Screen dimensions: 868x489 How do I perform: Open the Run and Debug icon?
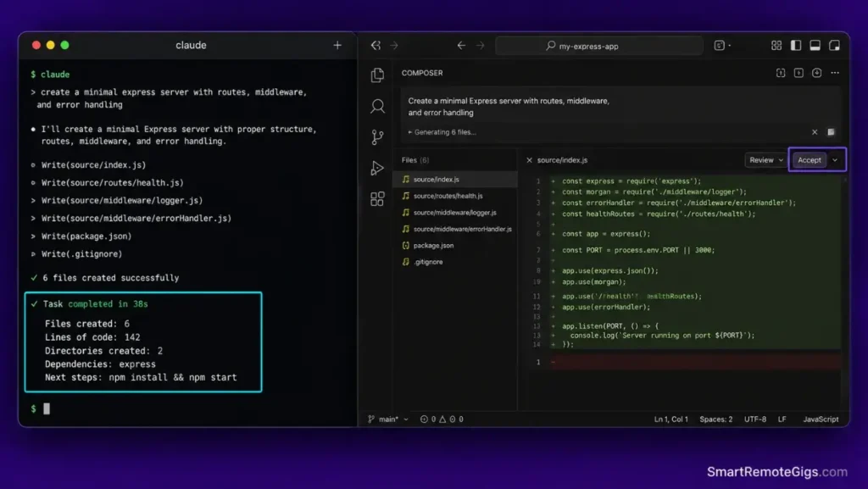377,168
